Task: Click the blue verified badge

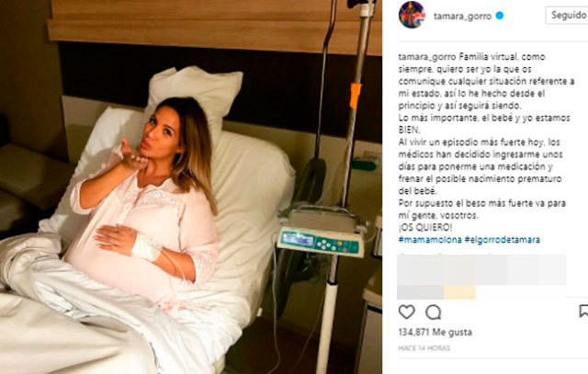Action: [500, 16]
